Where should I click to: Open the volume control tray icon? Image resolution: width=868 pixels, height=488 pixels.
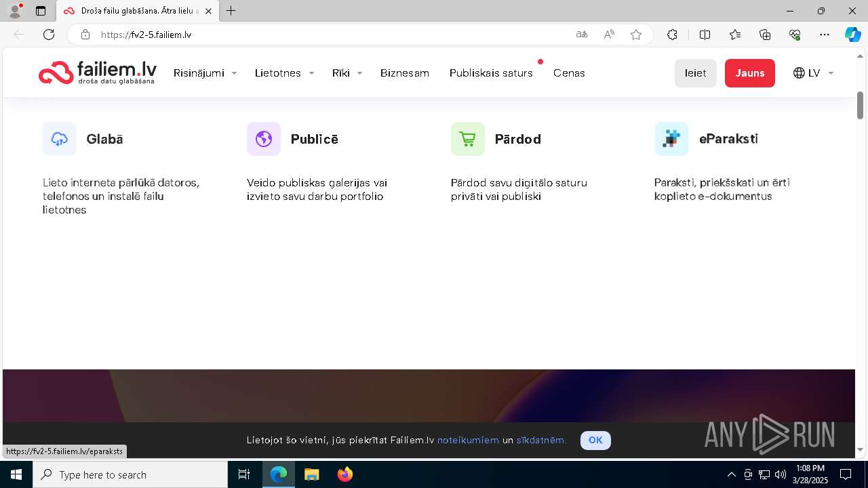(781, 474)
